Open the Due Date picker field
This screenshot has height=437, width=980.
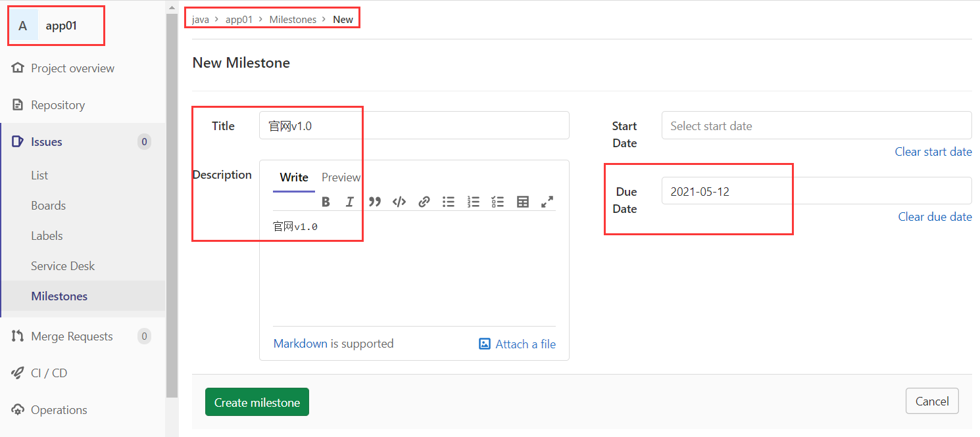click(x=816, y=191)
